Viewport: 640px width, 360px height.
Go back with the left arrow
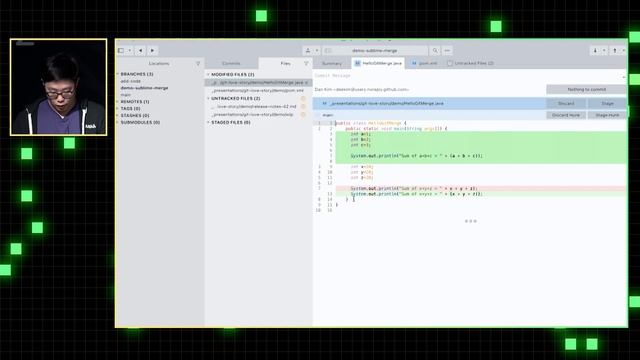140,51
